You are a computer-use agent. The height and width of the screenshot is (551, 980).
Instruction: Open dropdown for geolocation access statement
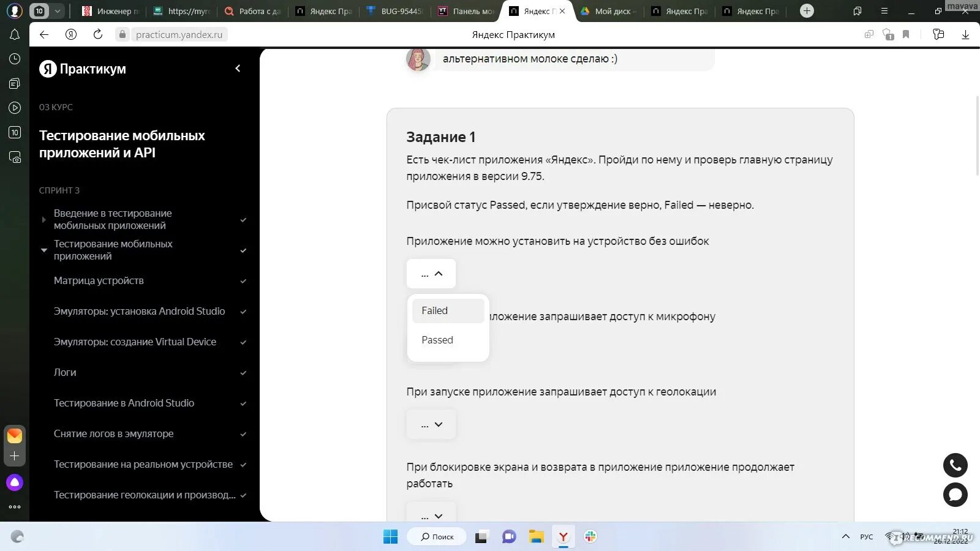[431, 424]
